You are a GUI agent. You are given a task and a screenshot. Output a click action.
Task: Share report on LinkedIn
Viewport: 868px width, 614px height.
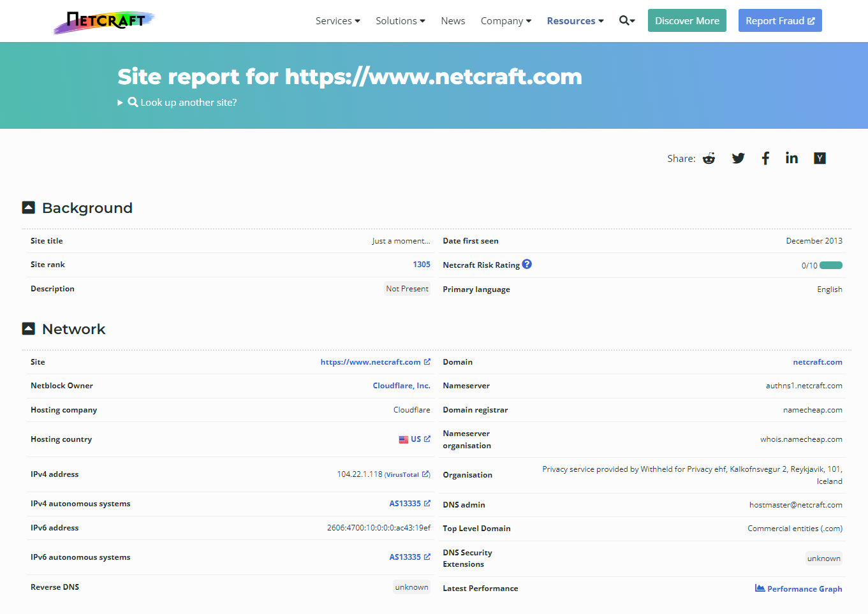click(x=791, y=158)
